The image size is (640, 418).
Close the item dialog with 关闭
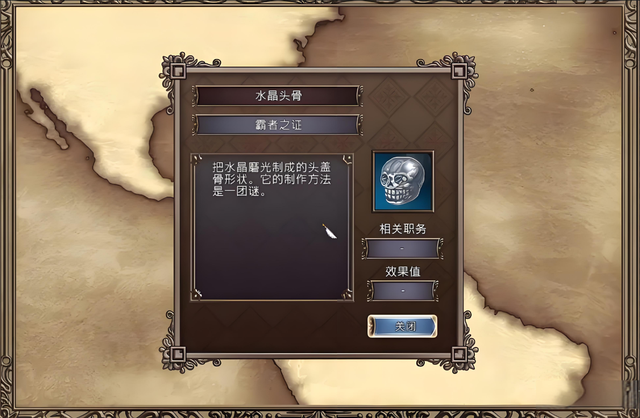(x=402, y=326)
